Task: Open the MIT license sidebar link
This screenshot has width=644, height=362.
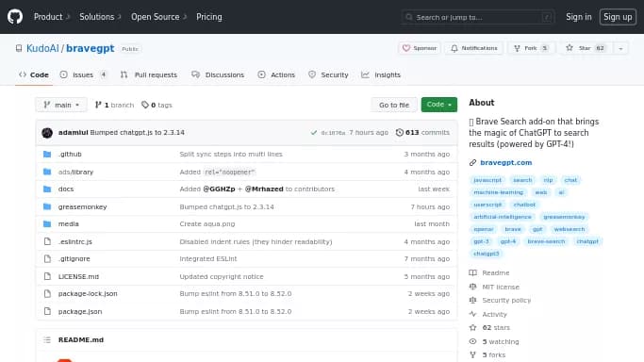Action: point(494,287)
